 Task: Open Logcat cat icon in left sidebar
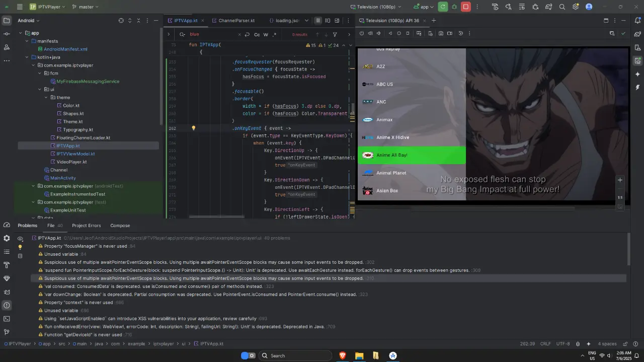pyautogui.click(x=7, y=292)
